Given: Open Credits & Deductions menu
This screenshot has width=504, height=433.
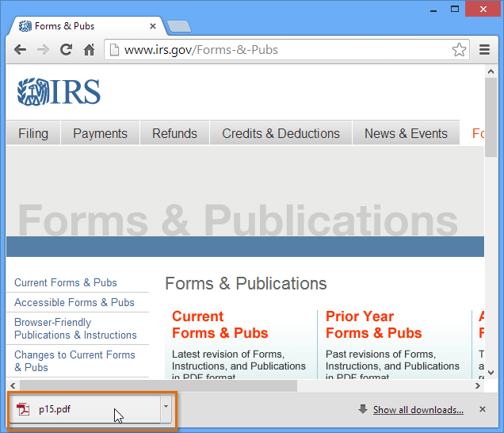Looking at the screenshot, I should 281,133.
